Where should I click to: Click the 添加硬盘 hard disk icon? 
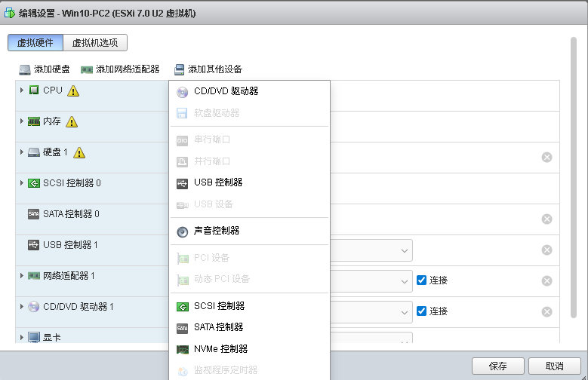25,69
